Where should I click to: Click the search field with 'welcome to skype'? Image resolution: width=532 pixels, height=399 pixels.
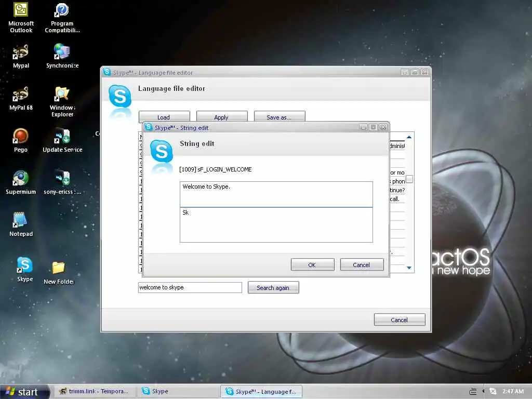[x=190, y=287]
